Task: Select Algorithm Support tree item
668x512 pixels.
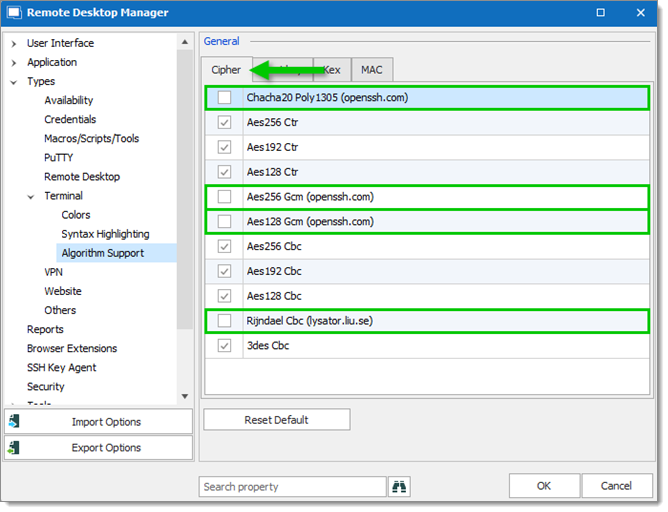Action: [x=103, y=253]
